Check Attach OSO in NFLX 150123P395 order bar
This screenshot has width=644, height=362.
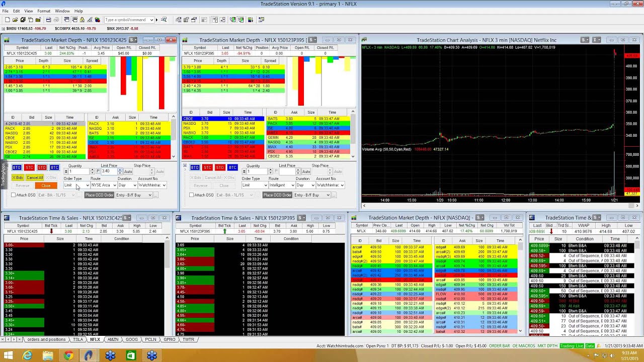point(191,195)
